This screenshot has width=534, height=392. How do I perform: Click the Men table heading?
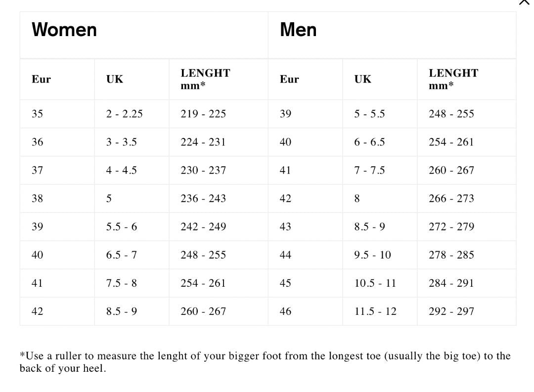(x=298, y=30)
